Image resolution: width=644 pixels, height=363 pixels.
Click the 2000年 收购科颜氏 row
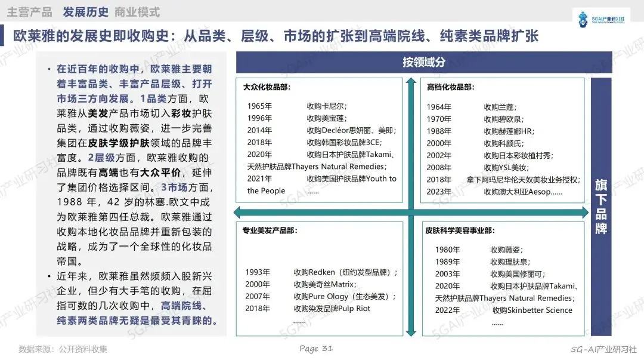475,143
